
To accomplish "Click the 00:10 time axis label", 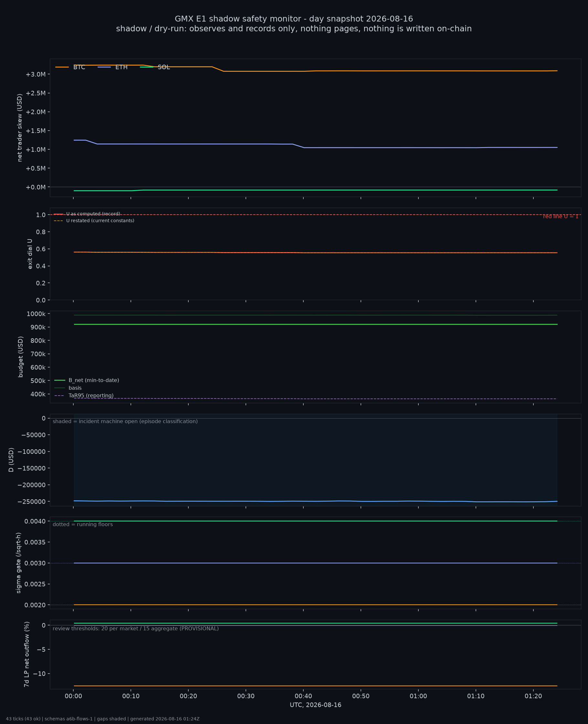I will pos(131,696).
